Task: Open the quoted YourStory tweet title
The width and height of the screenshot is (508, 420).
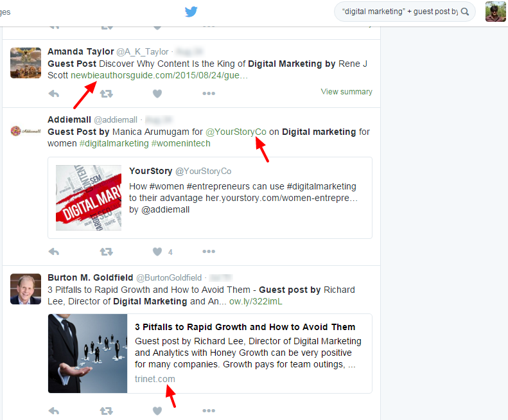Action: point(151,171)
